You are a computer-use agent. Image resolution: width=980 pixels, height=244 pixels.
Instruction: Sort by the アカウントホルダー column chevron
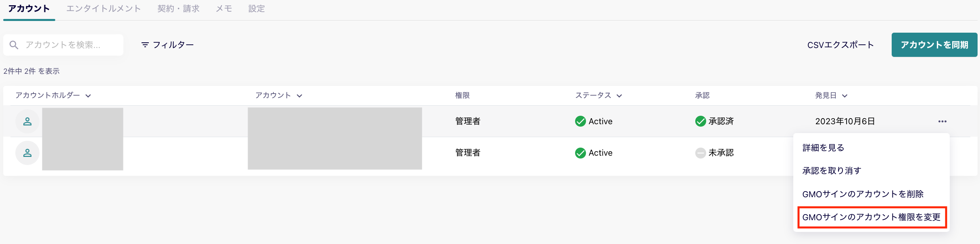tap(88, 96)
